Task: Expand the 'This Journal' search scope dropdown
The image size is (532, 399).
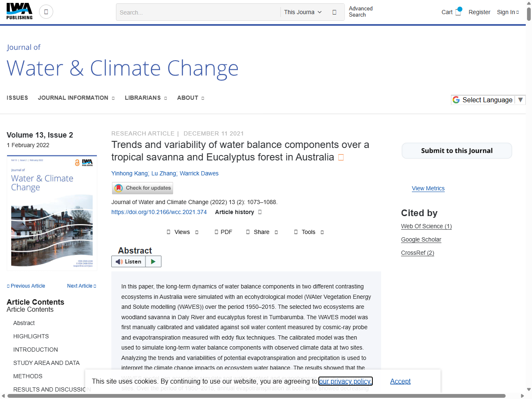Action: (303, 12)
